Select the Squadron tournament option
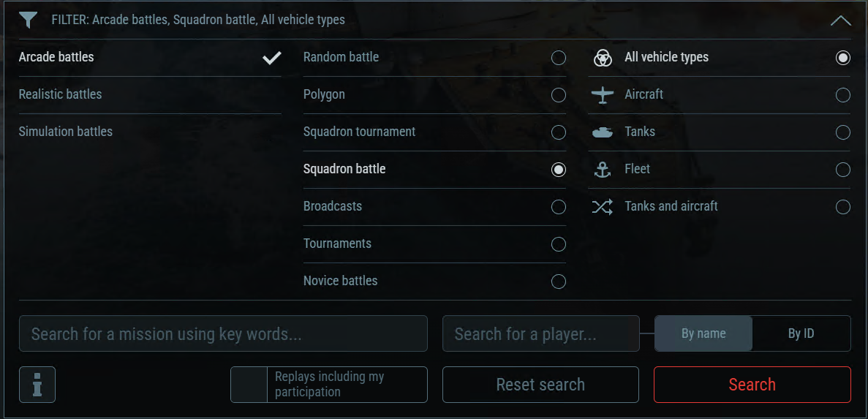Viewport: 868px width, 419px height. coord(434,132)
